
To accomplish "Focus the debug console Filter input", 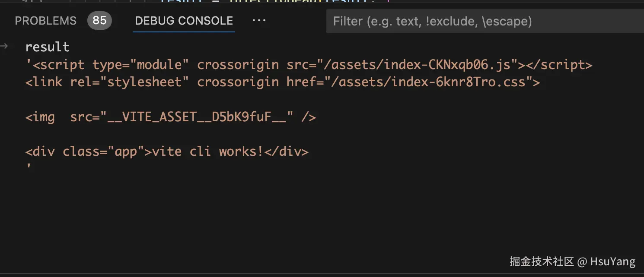I will pos(484,21).
